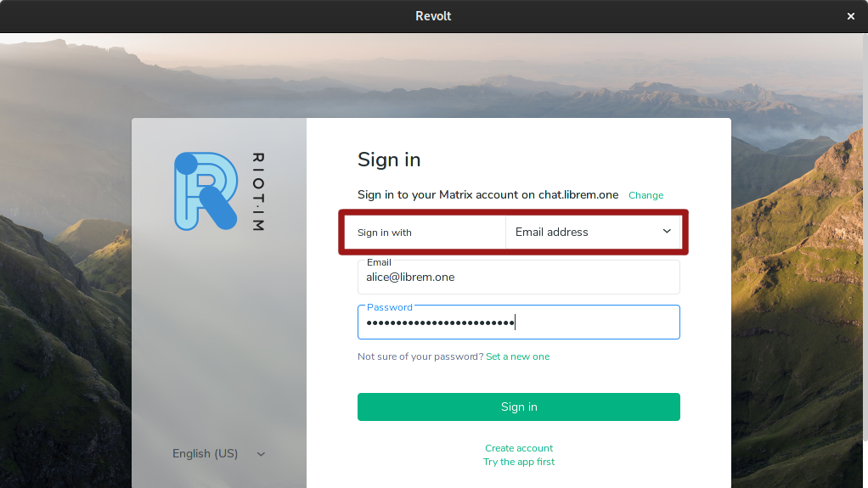Open the 'Sign in with' Email address dropdown
The width and height of the screenshot is (868, 488).
click(x=592, y=233)
